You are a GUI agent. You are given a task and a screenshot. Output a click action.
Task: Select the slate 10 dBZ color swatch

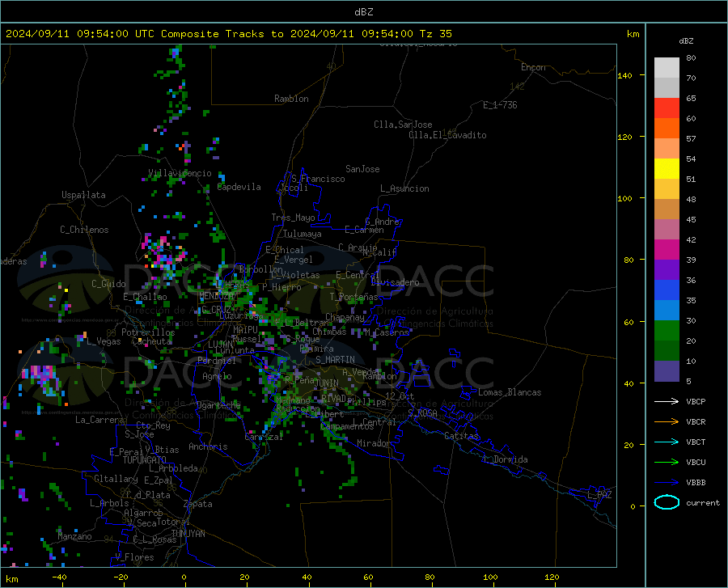tap(667, 370)
